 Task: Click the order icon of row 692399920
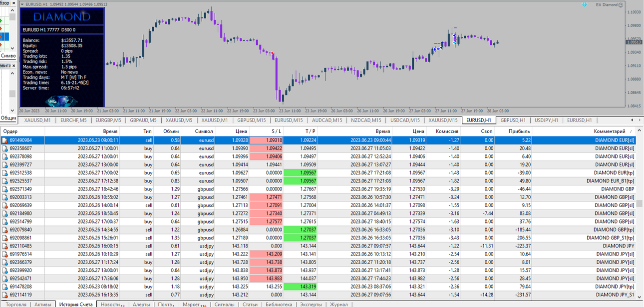pos(5,270)
